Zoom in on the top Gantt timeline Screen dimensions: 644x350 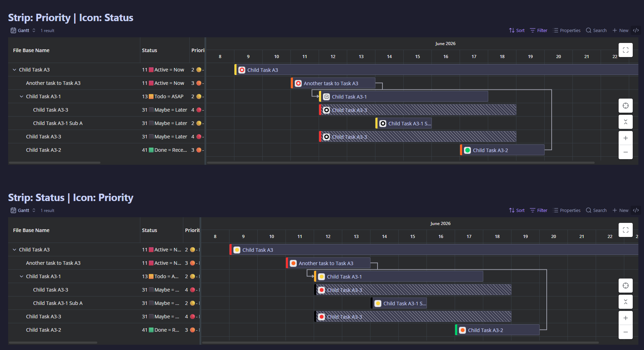625,138
